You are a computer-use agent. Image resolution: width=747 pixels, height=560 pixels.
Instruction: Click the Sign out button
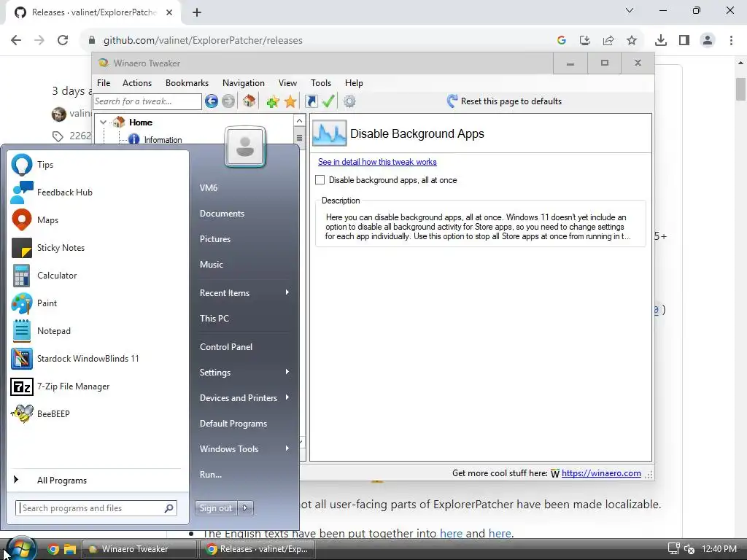click(216, 508)
